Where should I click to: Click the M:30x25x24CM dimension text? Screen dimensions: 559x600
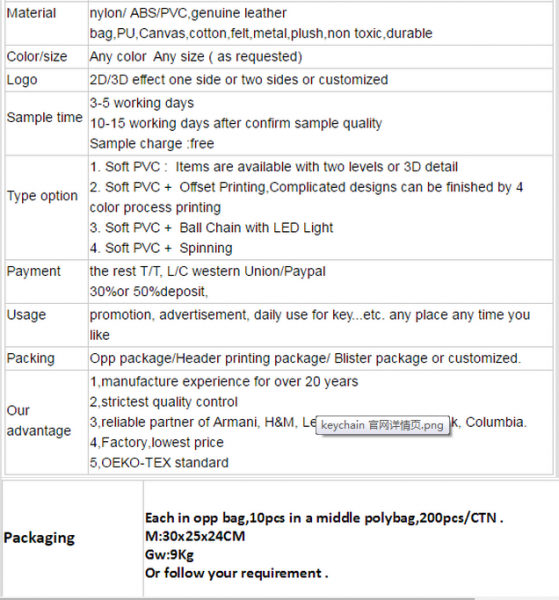(x=195, y=536)
